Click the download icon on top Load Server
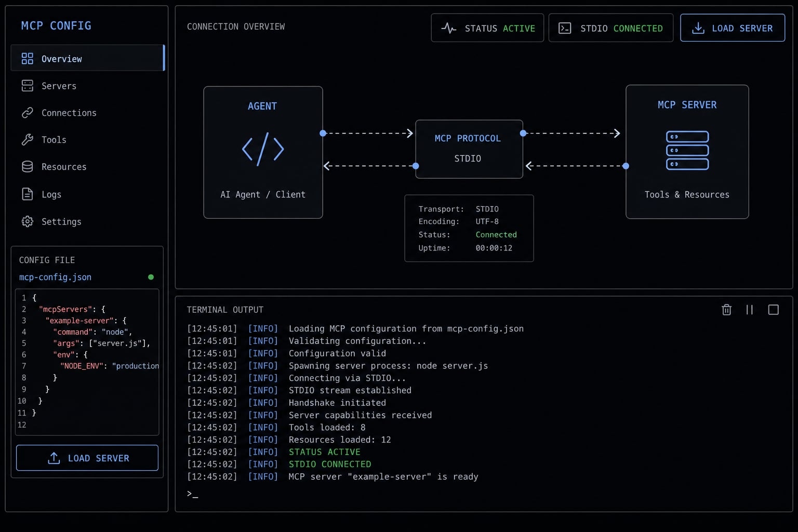This screenshot has height=532, width=798. point(698,28)
